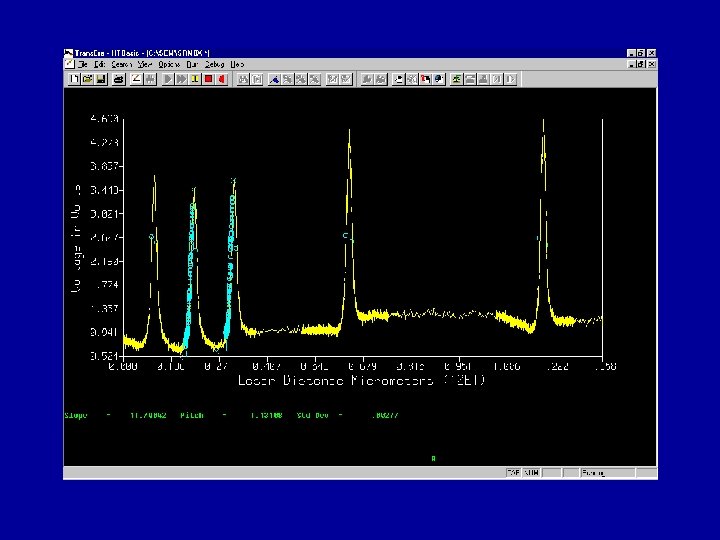Screen dimensions: 720x540
Task: Restore the inner document window
Action: point(640,64)
